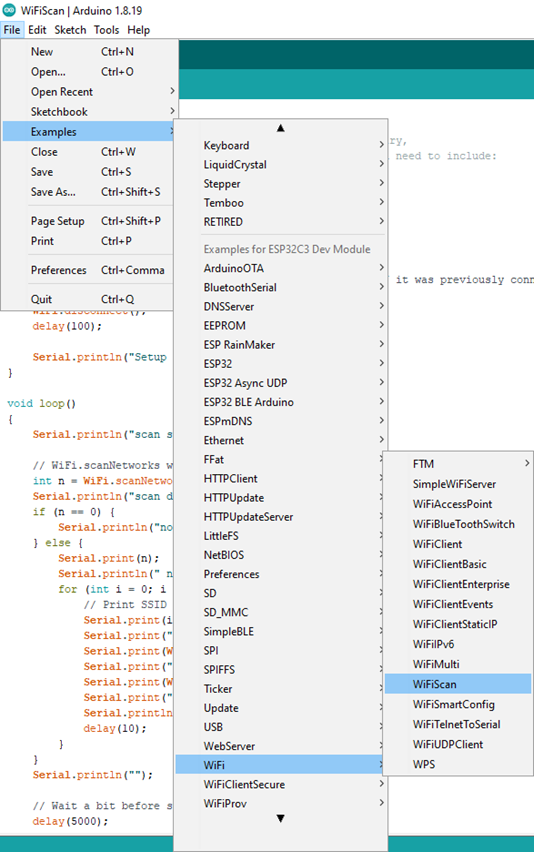Open the WiFiAccessPoint example

tap(458, 504)
